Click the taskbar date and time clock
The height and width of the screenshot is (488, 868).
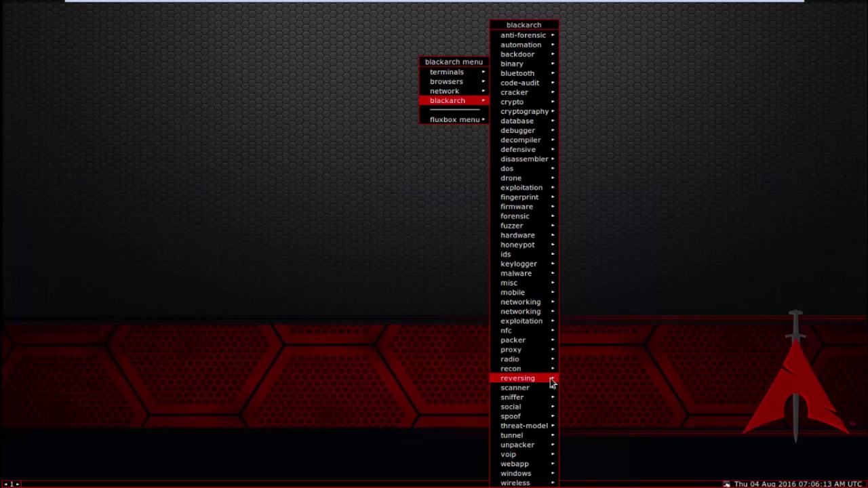click(x=798, y=484)
